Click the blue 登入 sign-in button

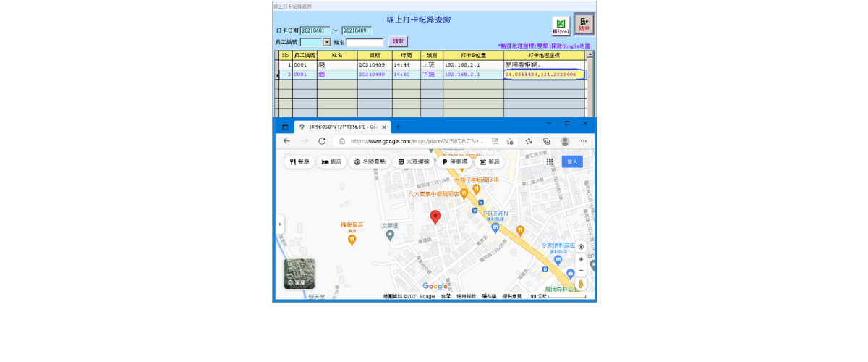point(572,162)
